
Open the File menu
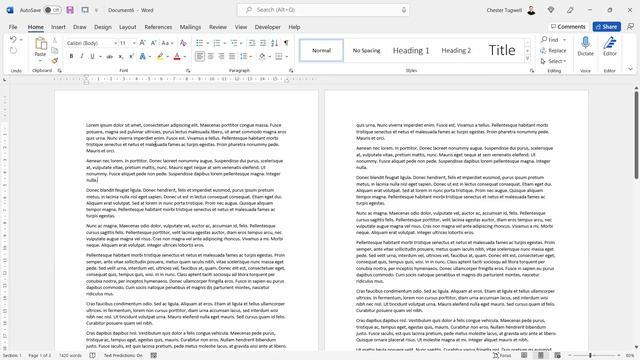click(x=13, y=27)
